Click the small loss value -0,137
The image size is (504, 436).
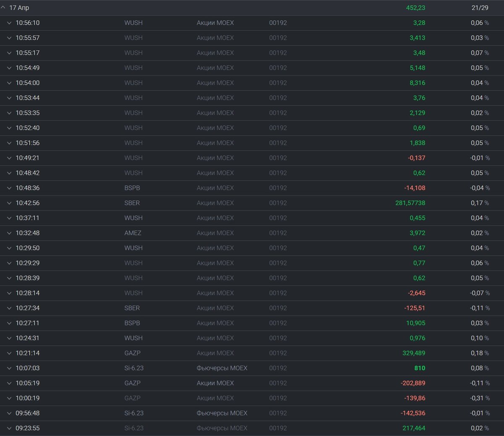coord(417,158)
